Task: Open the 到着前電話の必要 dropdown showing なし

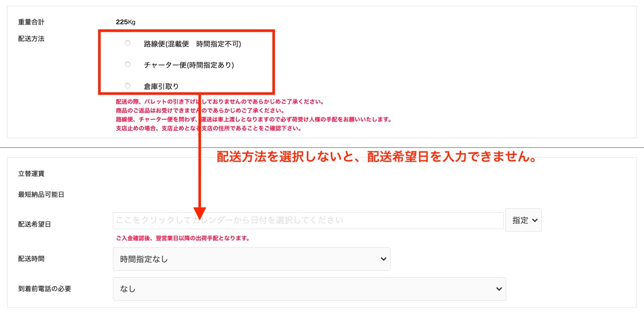Action: pos(309,289)
